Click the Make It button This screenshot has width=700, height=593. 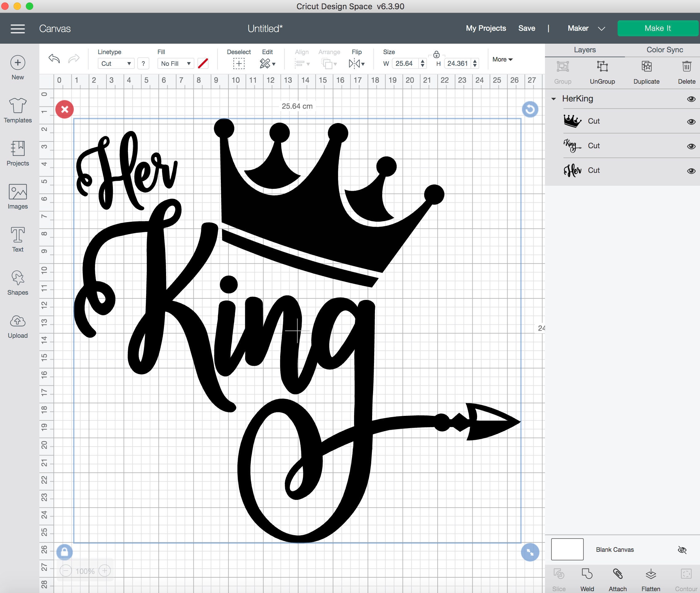click(x=657, y=28)
